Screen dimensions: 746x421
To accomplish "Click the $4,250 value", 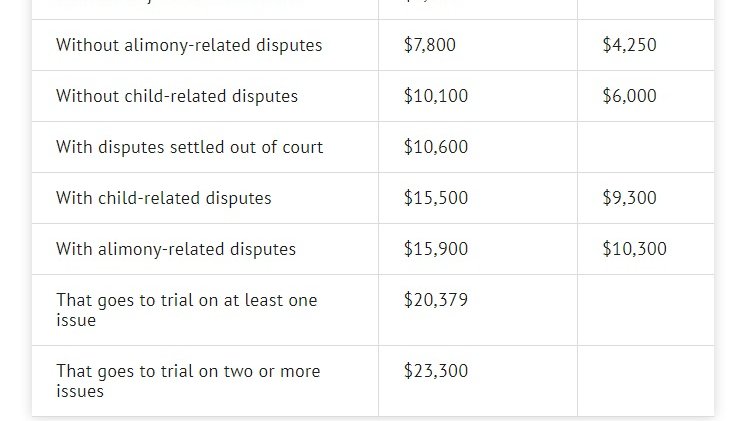I will (x=629, y=45).
